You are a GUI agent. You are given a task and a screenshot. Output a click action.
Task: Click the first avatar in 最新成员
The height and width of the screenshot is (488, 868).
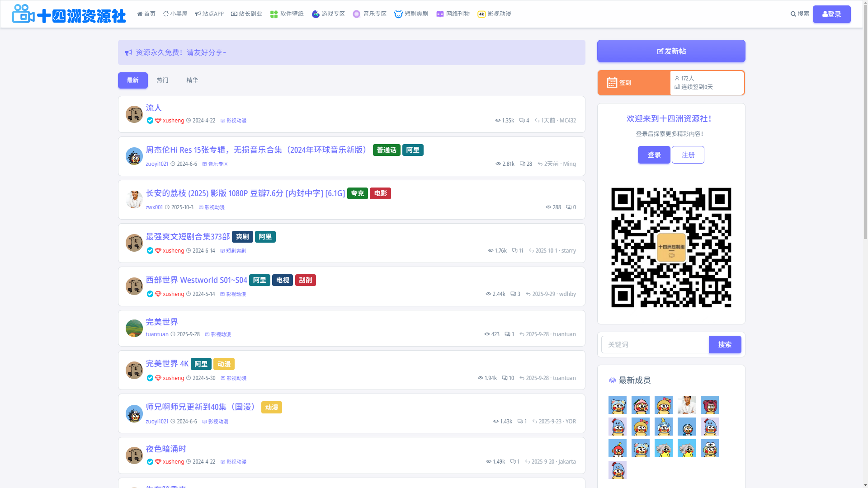pyautogui.click(x=617, y=405)
